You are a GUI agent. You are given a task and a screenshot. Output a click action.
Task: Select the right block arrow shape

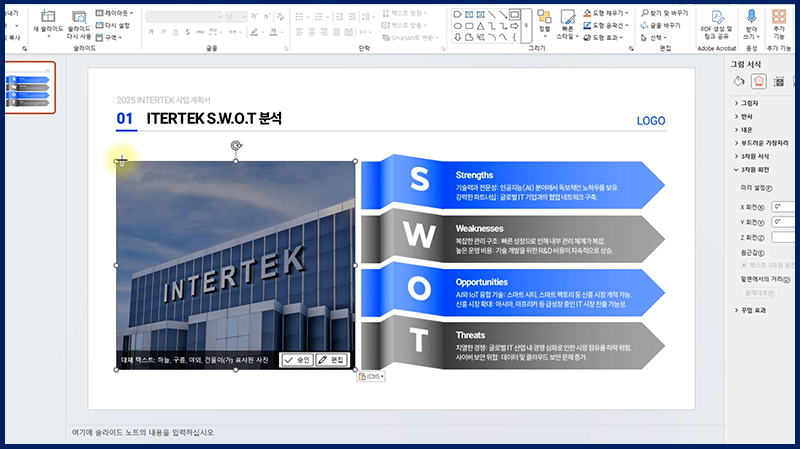pos(514,26)
